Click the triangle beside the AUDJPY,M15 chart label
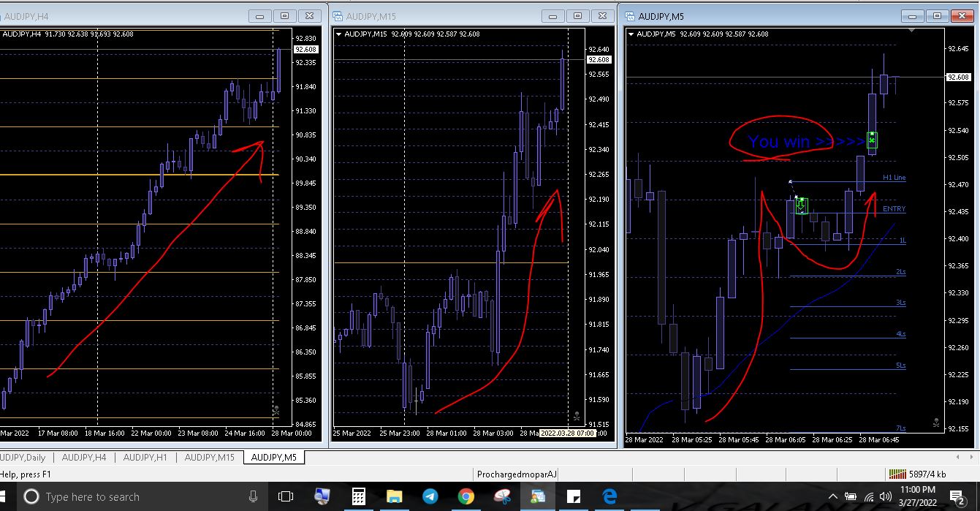 [x=339, y=34]
